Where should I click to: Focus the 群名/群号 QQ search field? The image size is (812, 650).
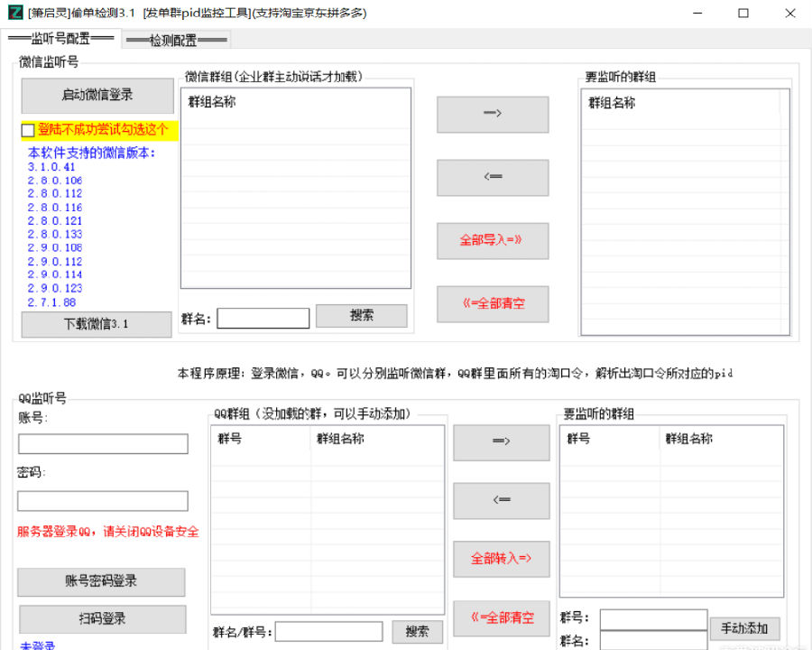(328, 632)
